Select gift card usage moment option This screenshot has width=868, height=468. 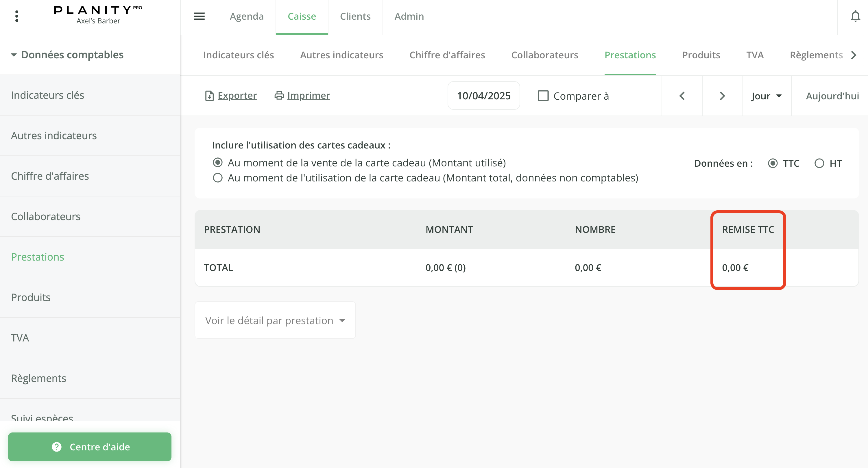point(218,178)
